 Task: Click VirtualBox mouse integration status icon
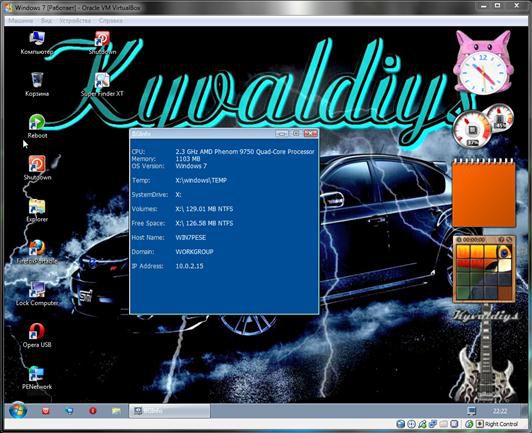469,424
